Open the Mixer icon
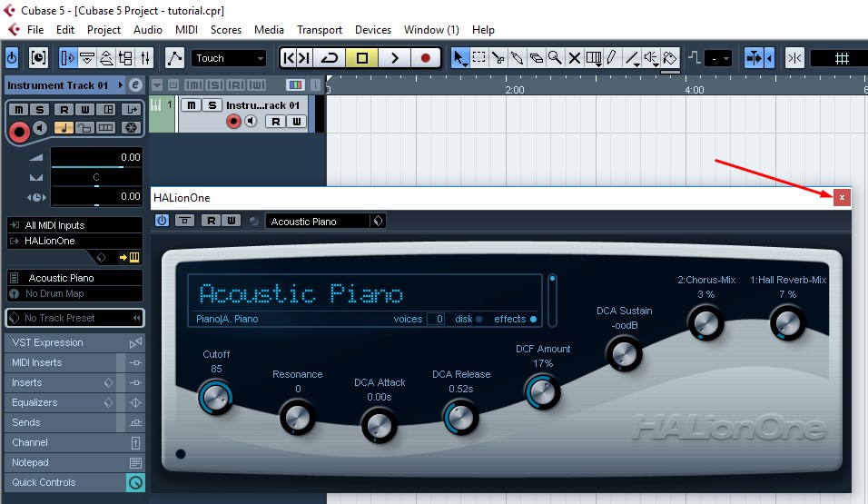868x504 pixels. point(145,57)
